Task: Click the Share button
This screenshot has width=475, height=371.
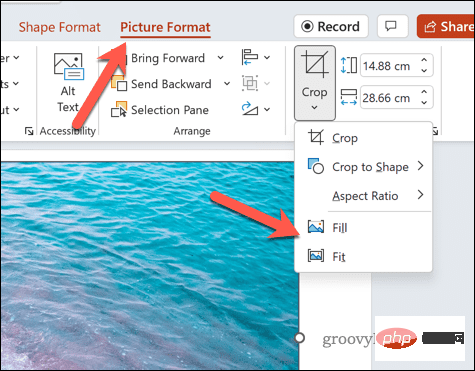Action: coord(446,26)
